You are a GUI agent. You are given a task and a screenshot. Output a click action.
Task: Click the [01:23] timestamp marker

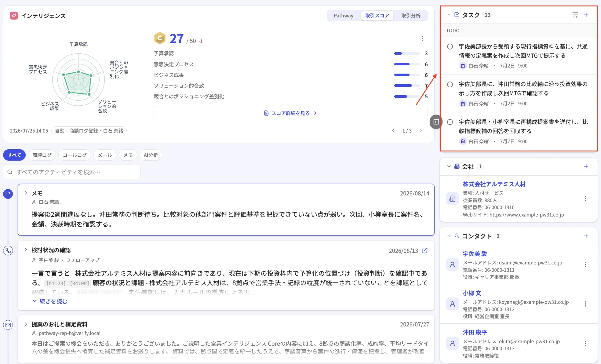point(56,283)
